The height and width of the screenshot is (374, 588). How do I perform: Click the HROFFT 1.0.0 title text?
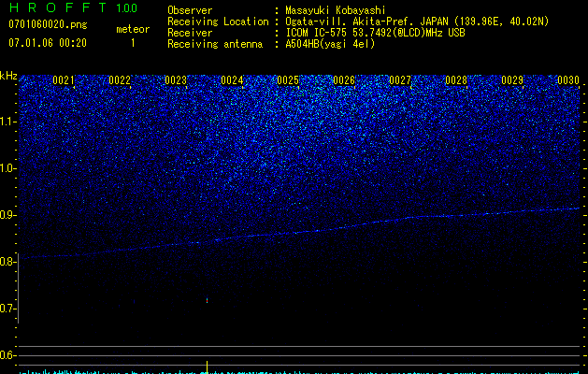(73, 7)
